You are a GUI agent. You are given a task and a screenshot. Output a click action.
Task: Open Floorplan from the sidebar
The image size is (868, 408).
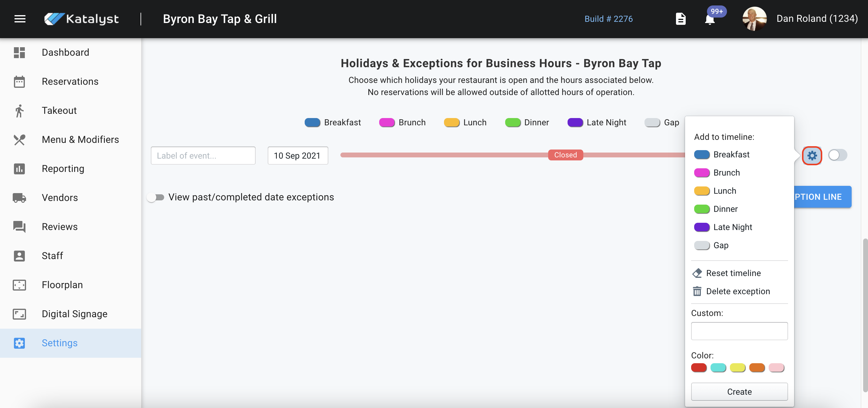[62, 285]
